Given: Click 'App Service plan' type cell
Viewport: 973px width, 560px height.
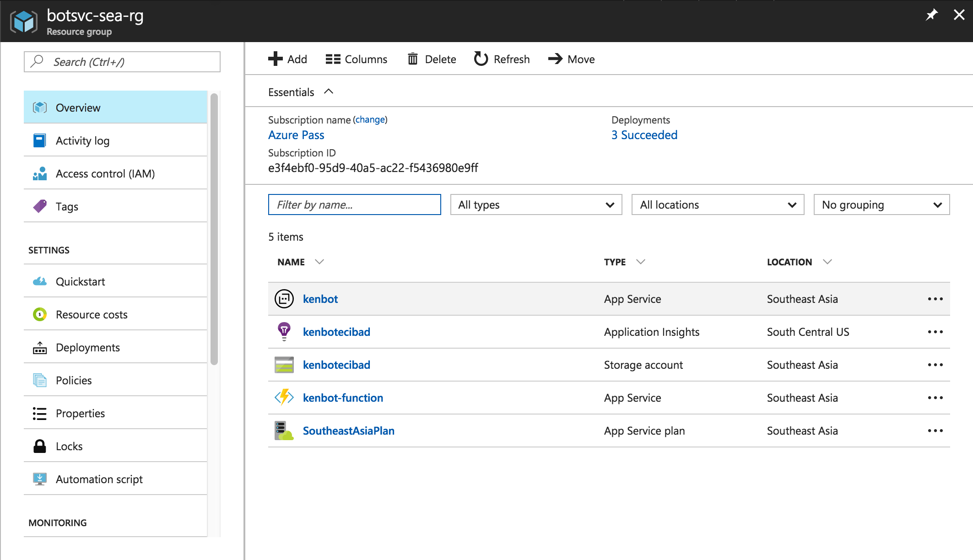Looking at the screenshot, I should coord(644,431).
